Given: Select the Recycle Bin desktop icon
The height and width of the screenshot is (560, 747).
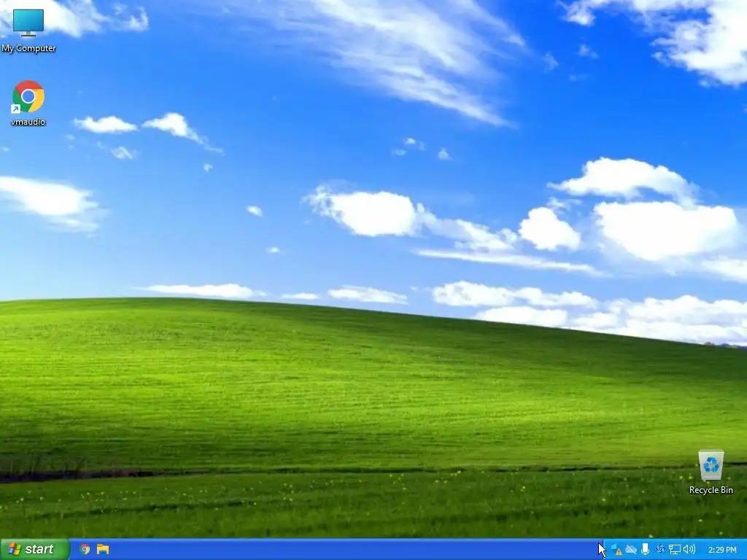Looking at the screenshot, I should click(x=711, y=465).
